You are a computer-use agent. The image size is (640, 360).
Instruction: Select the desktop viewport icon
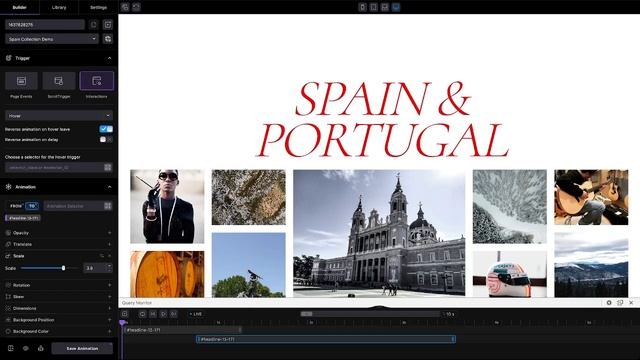(396, 7)
